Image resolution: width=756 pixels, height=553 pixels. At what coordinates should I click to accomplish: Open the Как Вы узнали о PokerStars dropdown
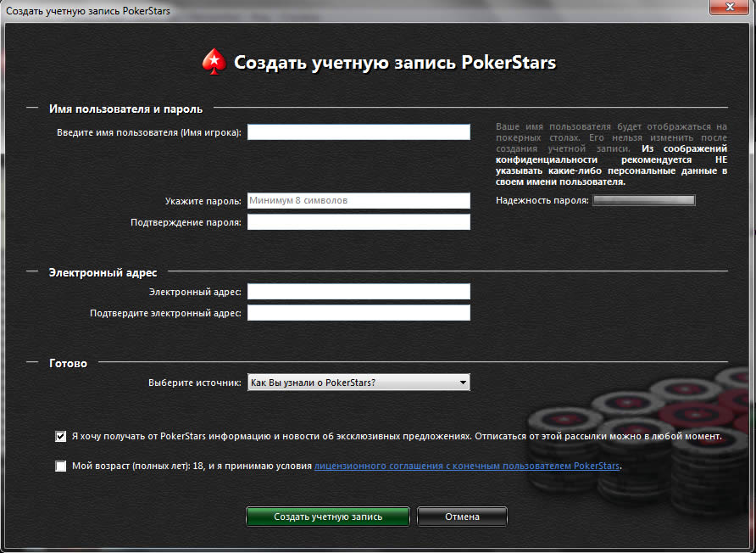click(x=359, y=383)
